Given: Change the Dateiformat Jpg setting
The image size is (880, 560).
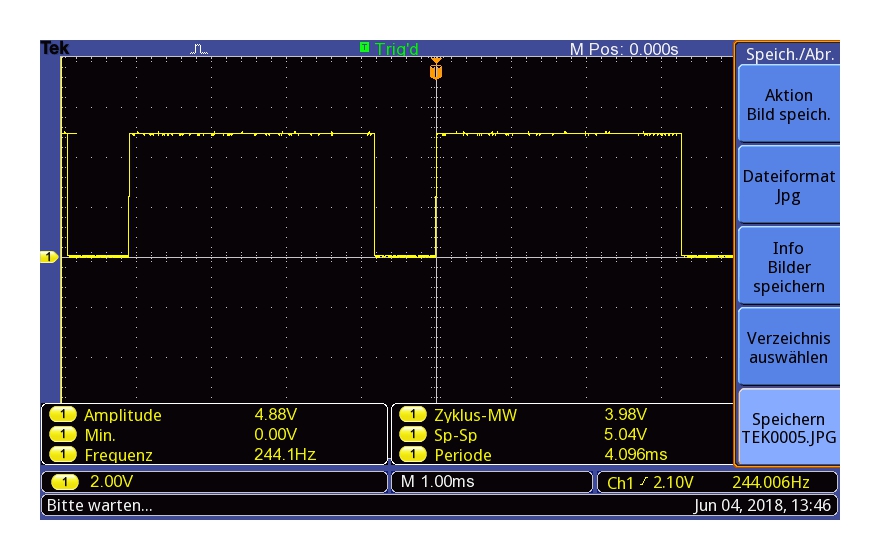Looking at the screenshot, I should (x=788, y=186).
